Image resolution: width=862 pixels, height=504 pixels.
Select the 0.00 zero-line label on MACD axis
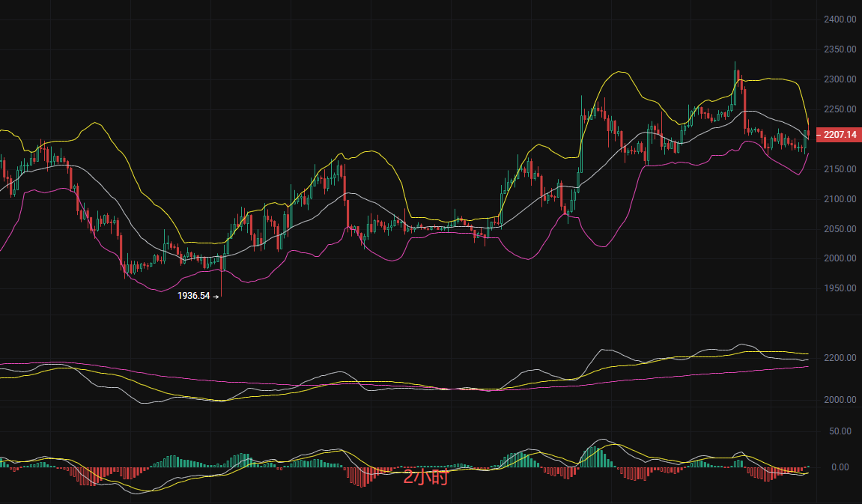841,467
